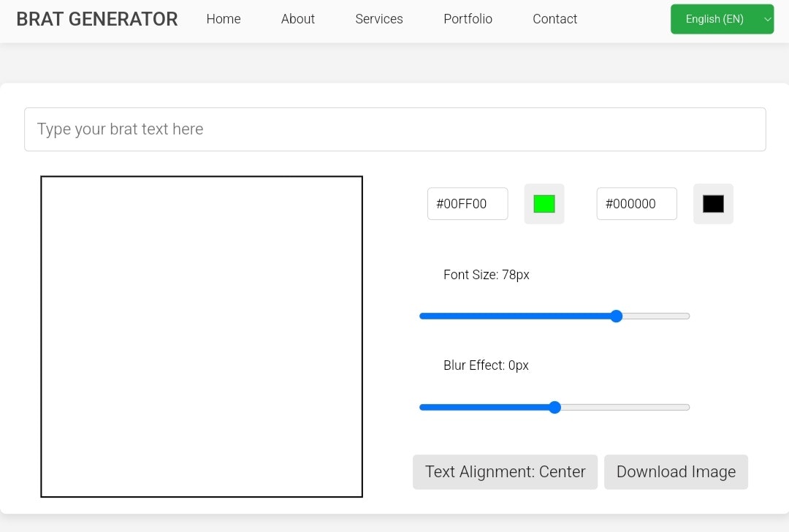
Task: Open the background color hex field
Action: point(468,204)
